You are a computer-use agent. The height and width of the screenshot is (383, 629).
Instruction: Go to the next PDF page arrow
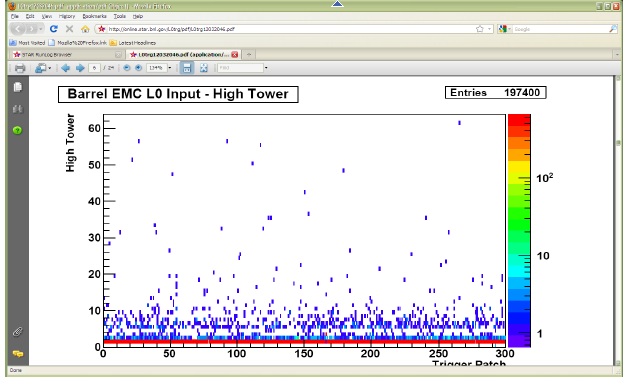pyautogui.click(x=80, y=68)
